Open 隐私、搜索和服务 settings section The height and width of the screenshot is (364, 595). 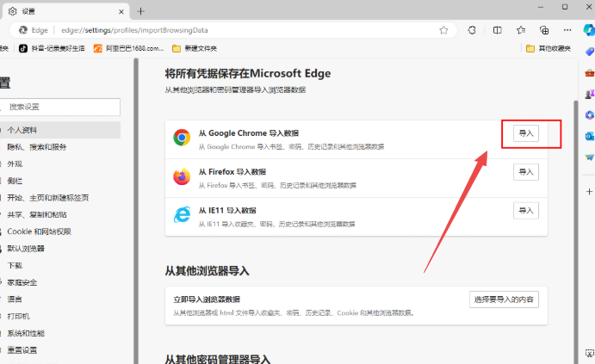pyautogui.click(x=37, y=147)
